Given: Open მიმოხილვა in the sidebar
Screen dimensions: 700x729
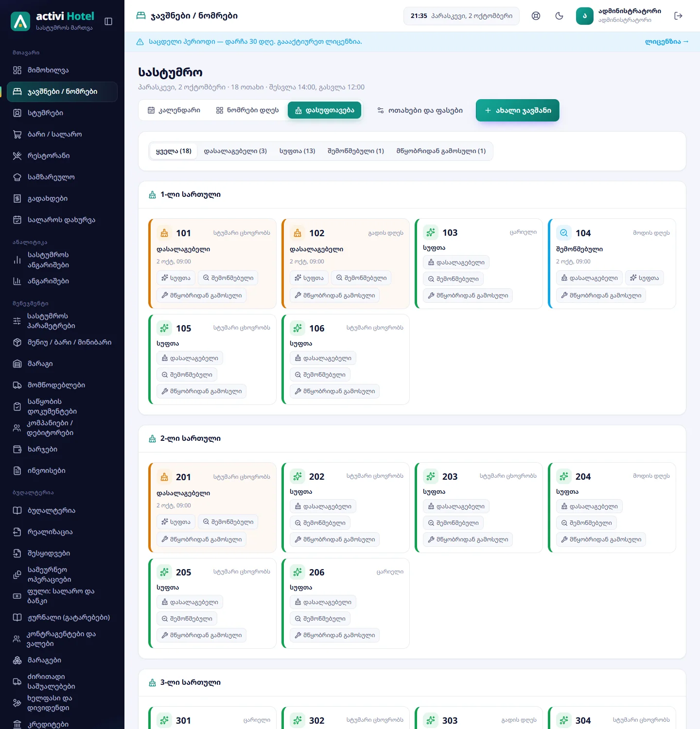Looking at the screenshot, I should [x=62, y=70].
